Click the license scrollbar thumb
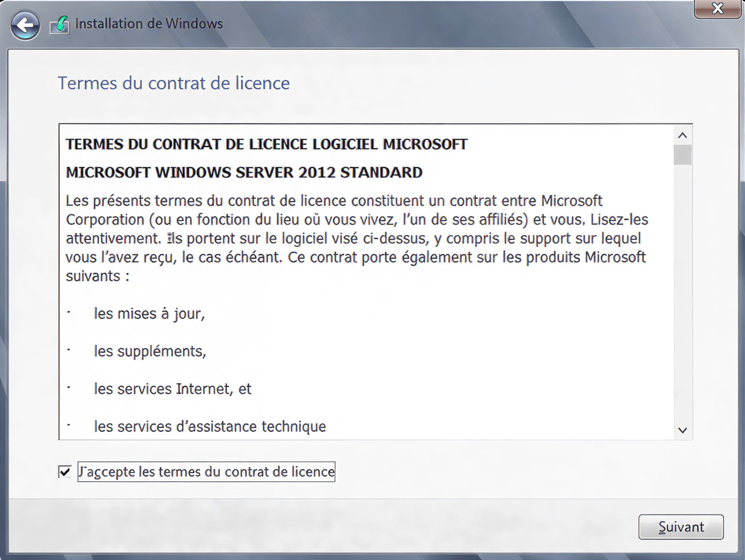This screenshot has height=560, width=745. (682, 155)
